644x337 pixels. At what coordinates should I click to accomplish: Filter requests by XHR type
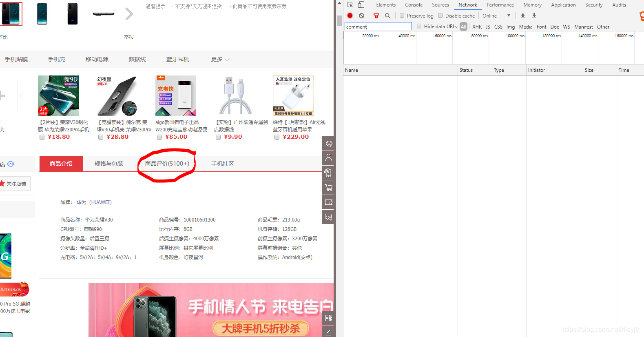(x=477, y=27)
